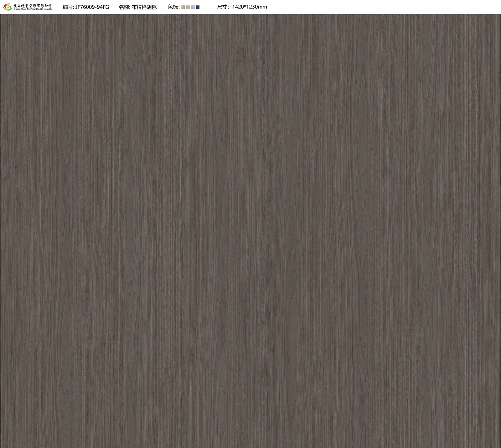Click the 尺寸 label

pos(222,7)
